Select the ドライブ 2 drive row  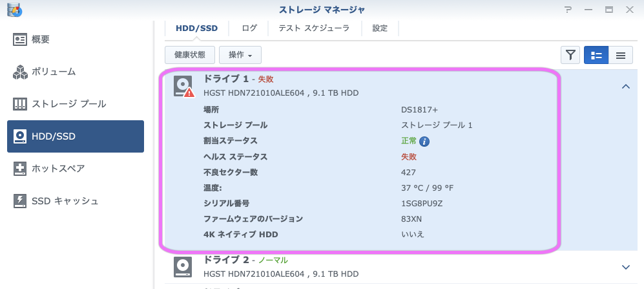click(388, 266)
